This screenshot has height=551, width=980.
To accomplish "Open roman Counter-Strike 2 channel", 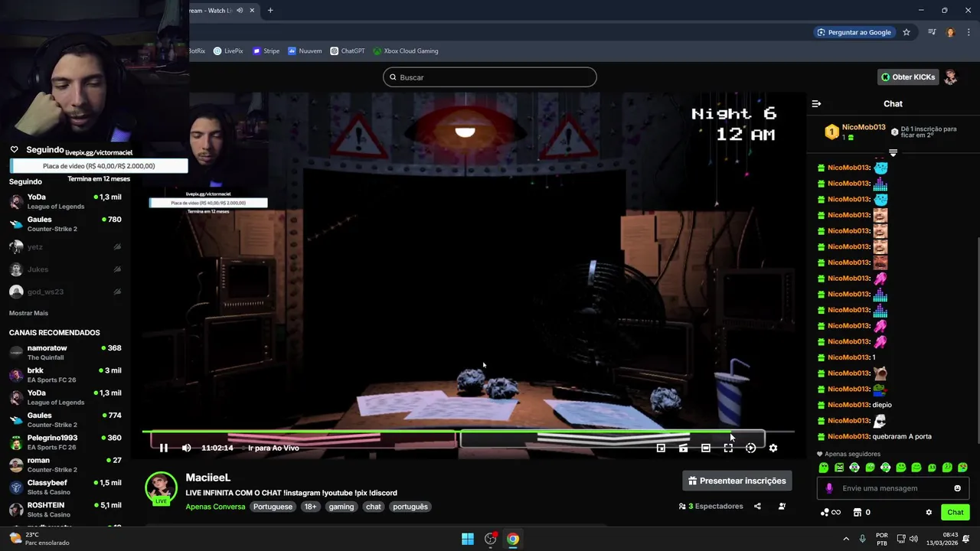I will coord(65,465).
